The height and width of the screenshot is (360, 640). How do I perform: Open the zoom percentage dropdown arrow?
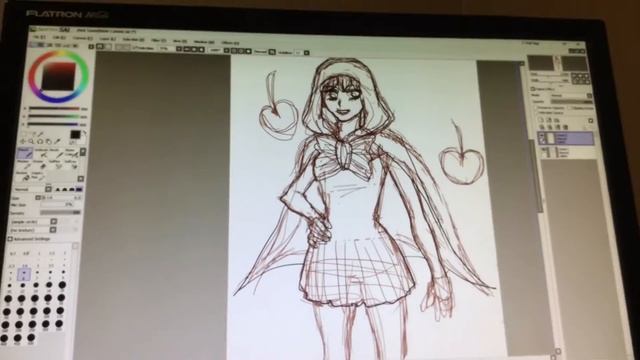(179, 49)
